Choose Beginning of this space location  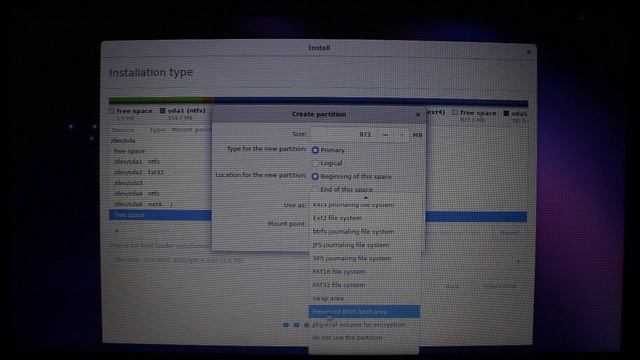point(315,177)
